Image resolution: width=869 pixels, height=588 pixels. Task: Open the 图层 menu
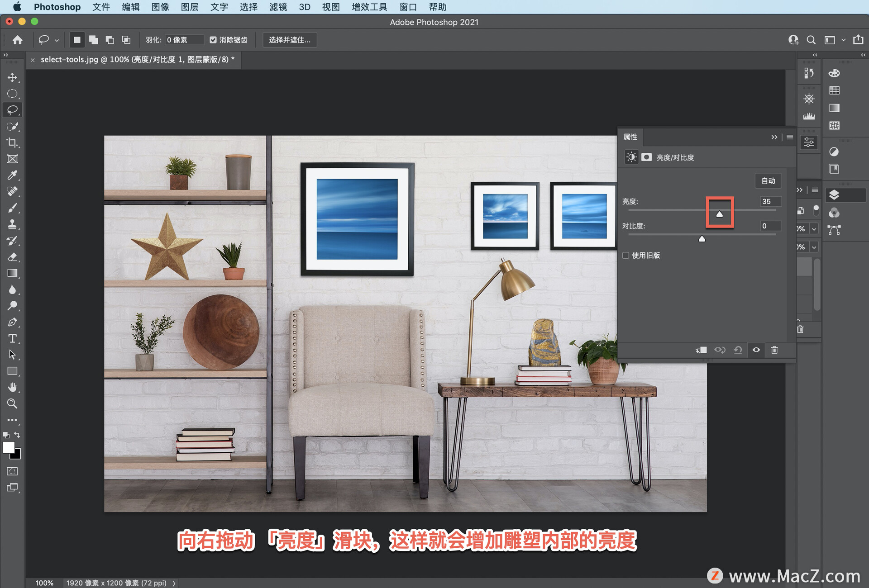(190, 7)
